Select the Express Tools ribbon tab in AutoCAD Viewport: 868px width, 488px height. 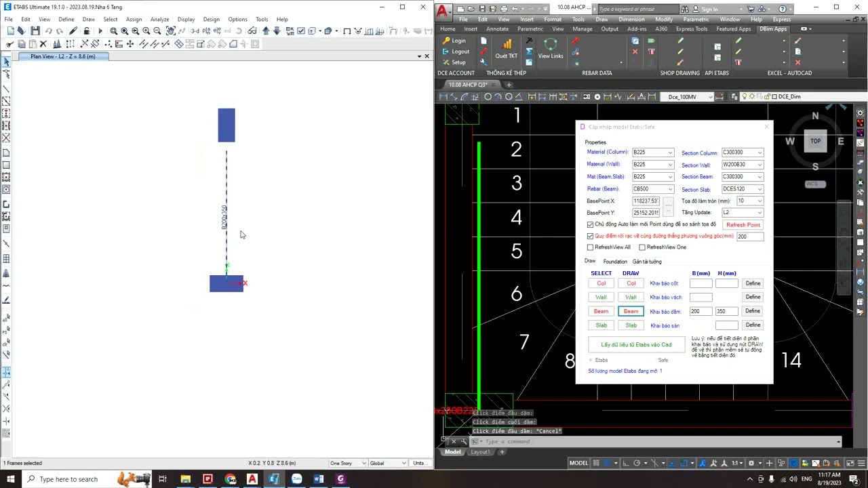point(692,29)
